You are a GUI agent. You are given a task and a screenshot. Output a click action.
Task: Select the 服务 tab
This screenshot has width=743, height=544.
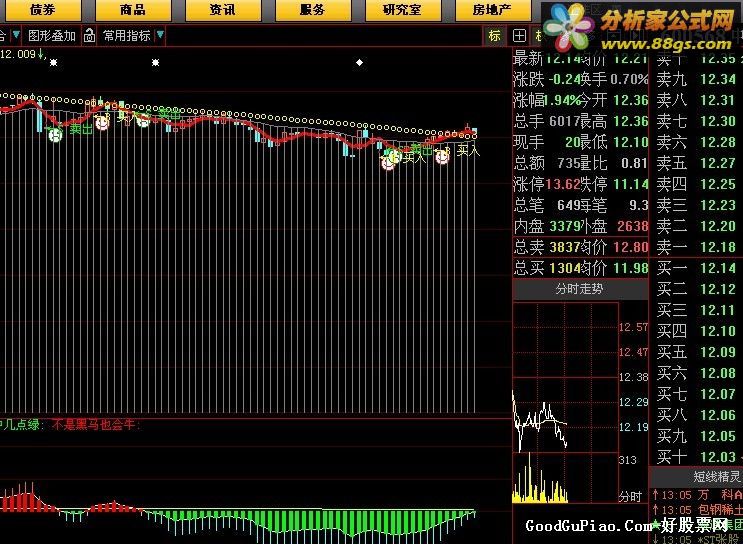(x=313, y=10)
